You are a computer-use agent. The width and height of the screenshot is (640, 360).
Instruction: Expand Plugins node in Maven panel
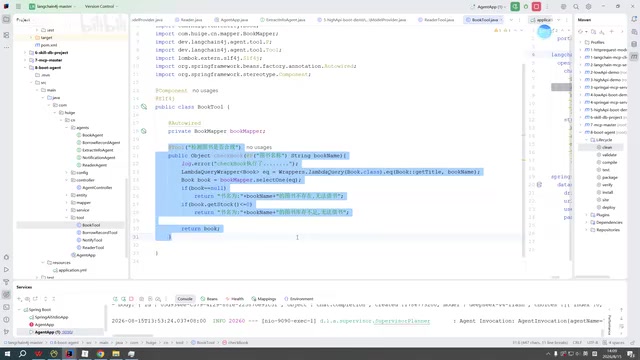pos(587,215)
